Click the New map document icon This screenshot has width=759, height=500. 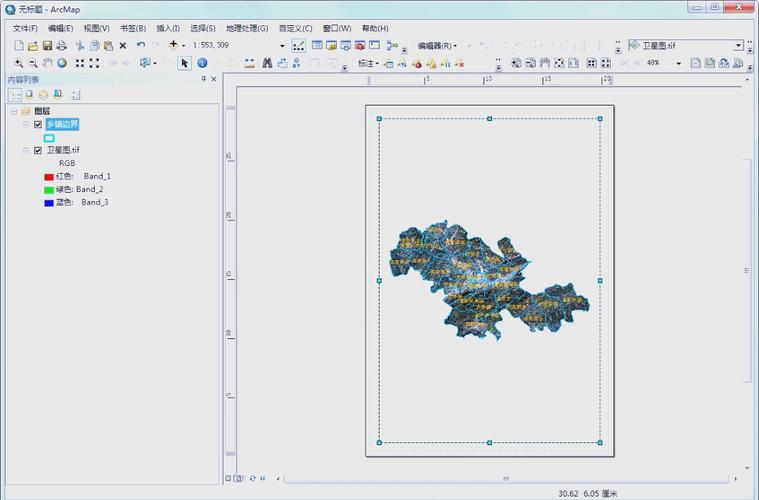tap(18, 45)
